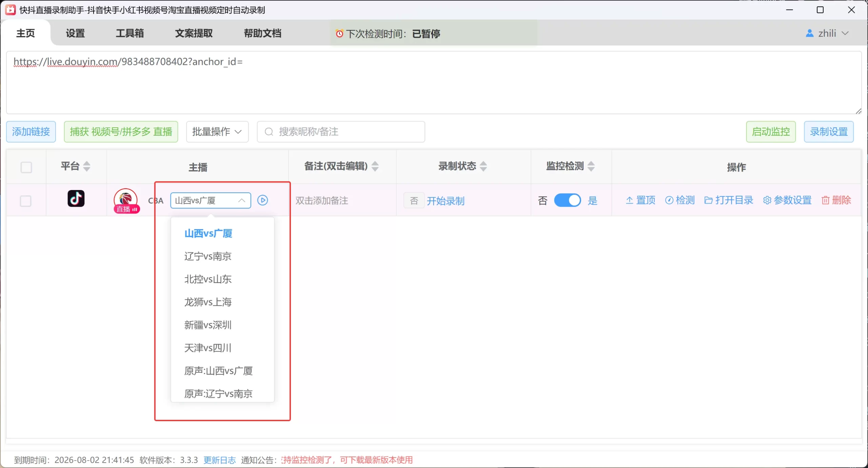The image size is (868, 468).
Task: Sort by 平台 column arrows
Action: 87,166
